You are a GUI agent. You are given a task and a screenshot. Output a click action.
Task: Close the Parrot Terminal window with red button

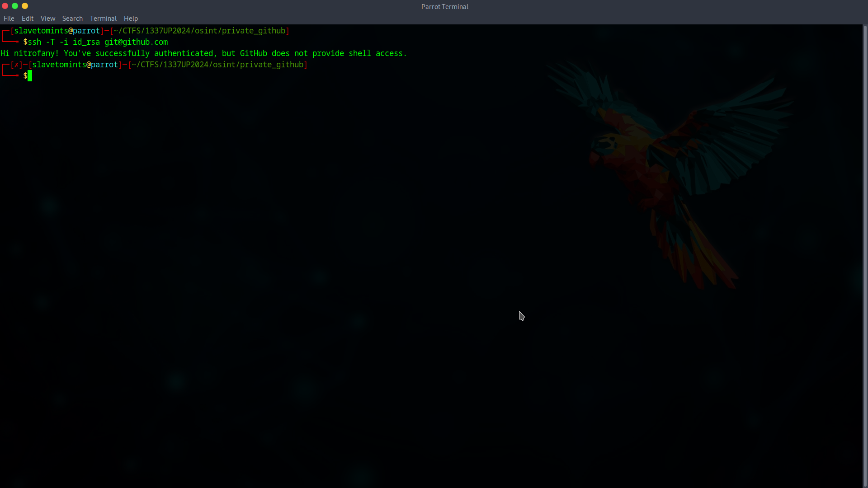coord(5,6)
